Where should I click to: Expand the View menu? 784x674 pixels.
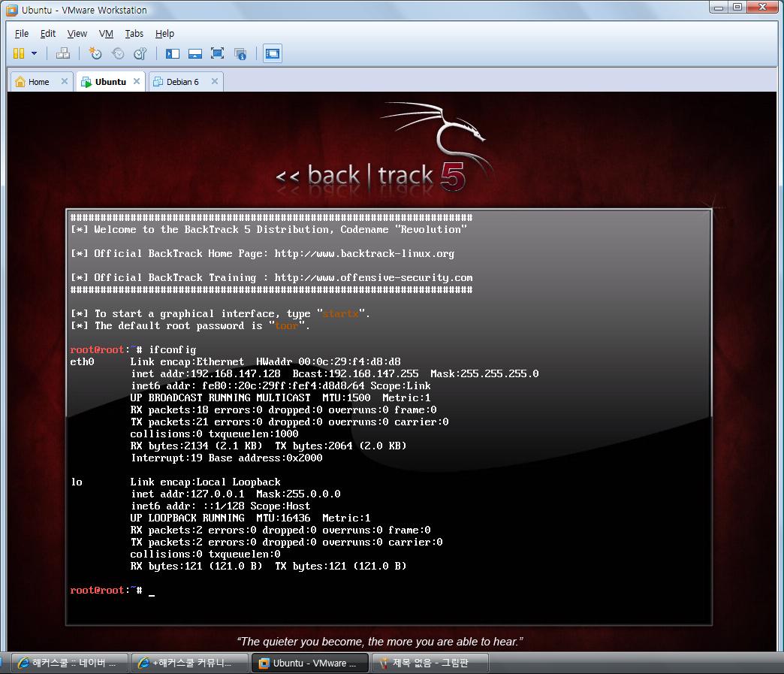(77, 33)
